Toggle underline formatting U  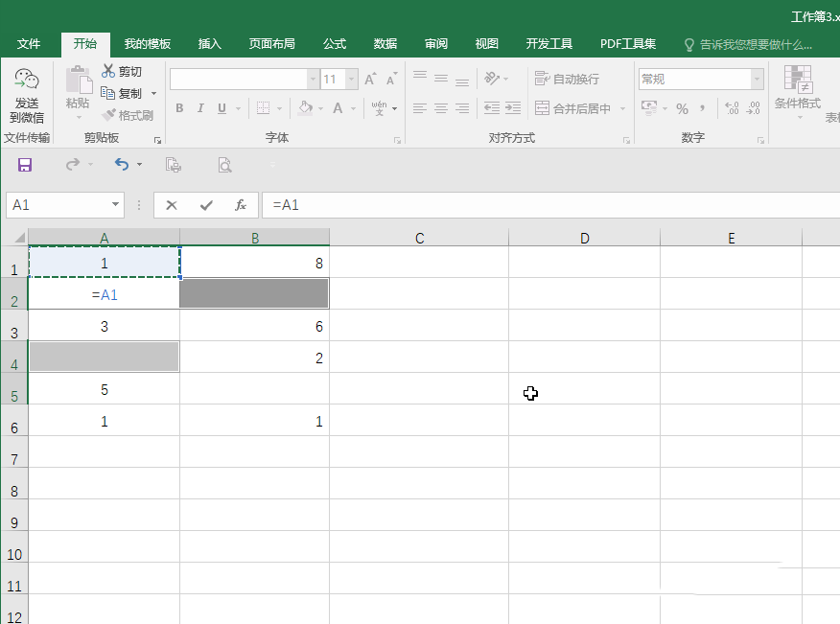pos(222,108)
